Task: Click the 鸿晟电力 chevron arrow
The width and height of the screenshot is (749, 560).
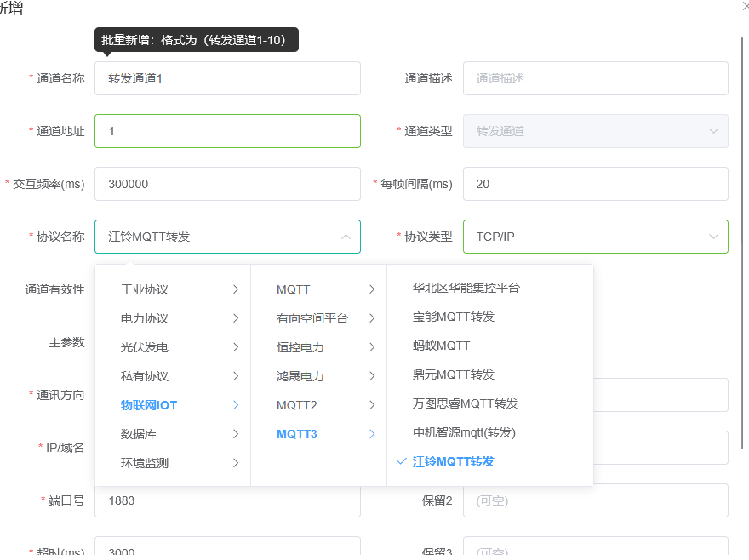Action: pyautogui.click(x=371, y=376)
